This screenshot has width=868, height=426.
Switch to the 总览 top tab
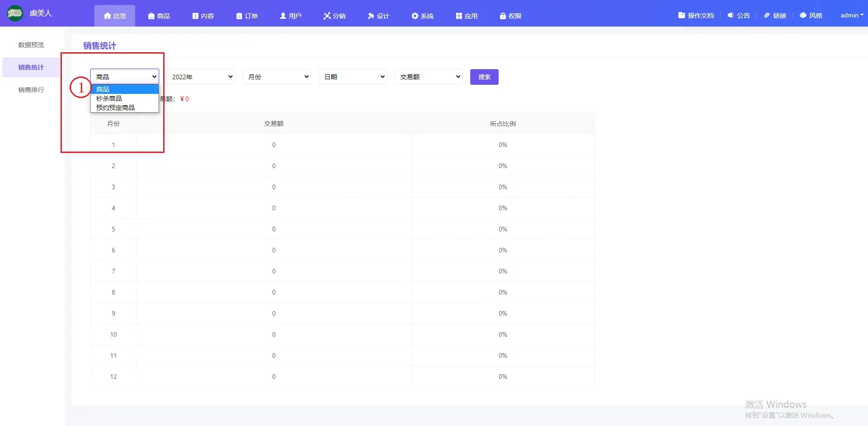click(x=115, y=16)
